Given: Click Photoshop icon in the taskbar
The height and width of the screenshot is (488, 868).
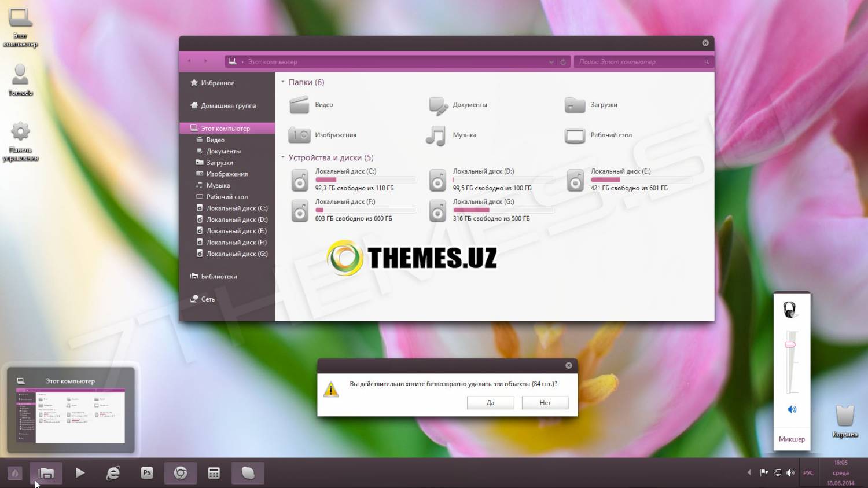Looking at the screenshot, I should (147, 473).
